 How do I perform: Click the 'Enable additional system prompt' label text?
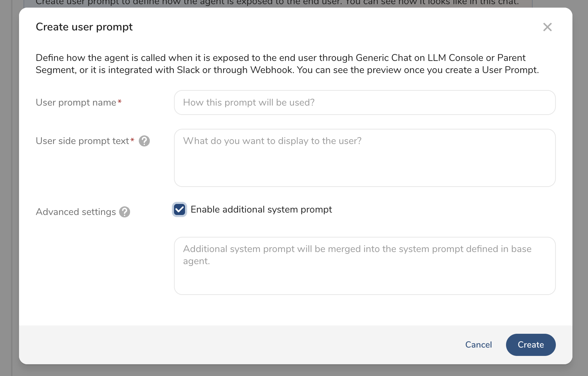(261, 209)
